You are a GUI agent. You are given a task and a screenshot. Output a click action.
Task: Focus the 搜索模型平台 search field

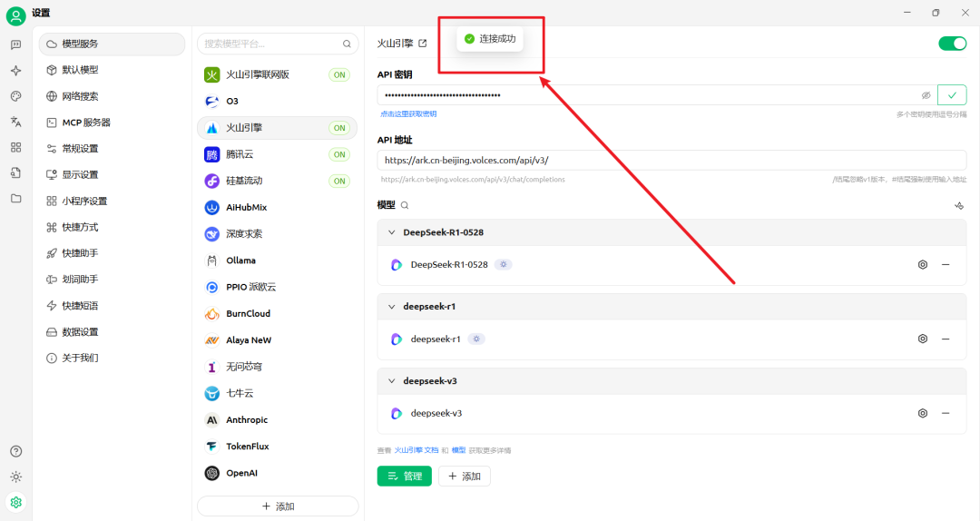279,44
